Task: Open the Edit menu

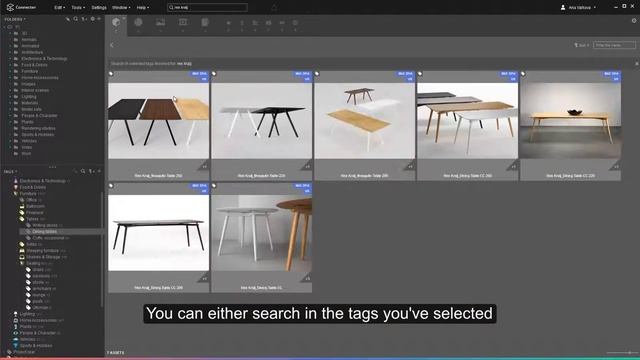Action: point(60,7)
